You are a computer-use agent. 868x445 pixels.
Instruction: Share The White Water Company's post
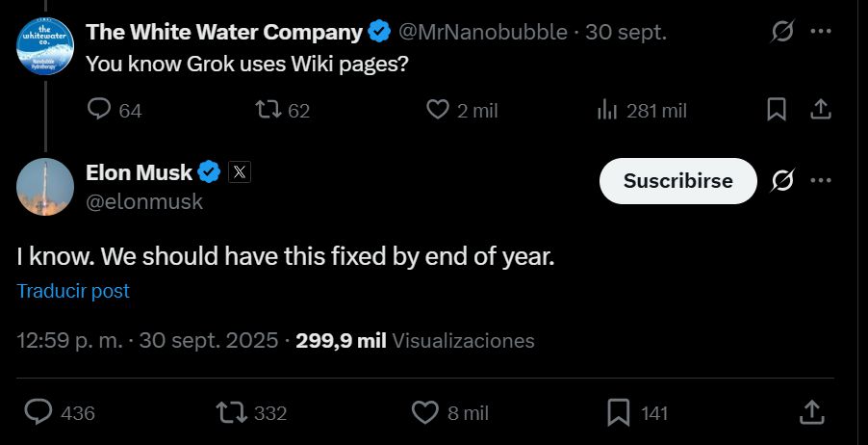820,110
